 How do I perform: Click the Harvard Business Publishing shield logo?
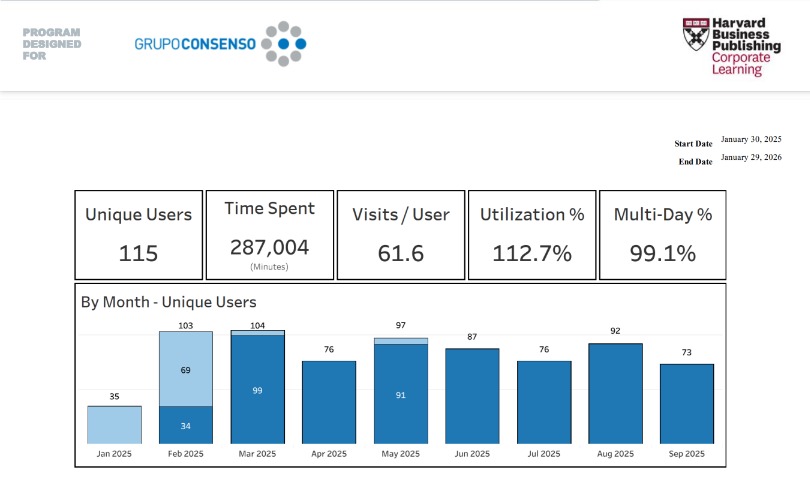click(695, 36)
